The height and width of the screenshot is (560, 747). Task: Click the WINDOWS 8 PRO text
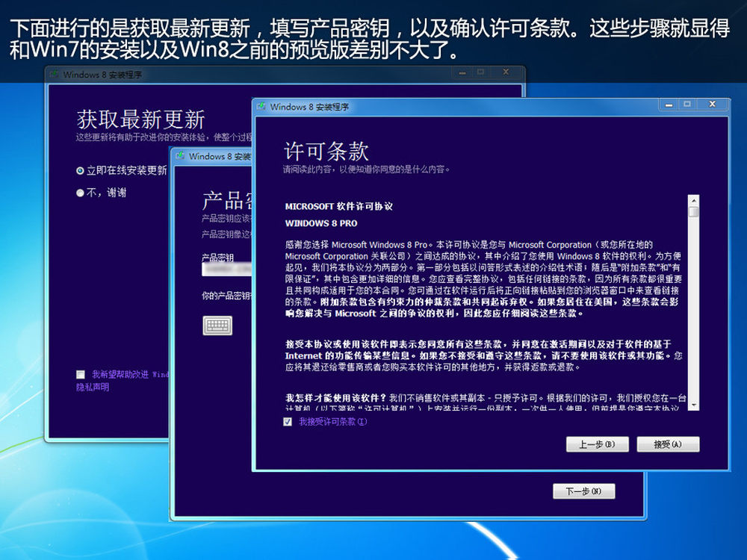pyautogui.click(x=321, y=223)
